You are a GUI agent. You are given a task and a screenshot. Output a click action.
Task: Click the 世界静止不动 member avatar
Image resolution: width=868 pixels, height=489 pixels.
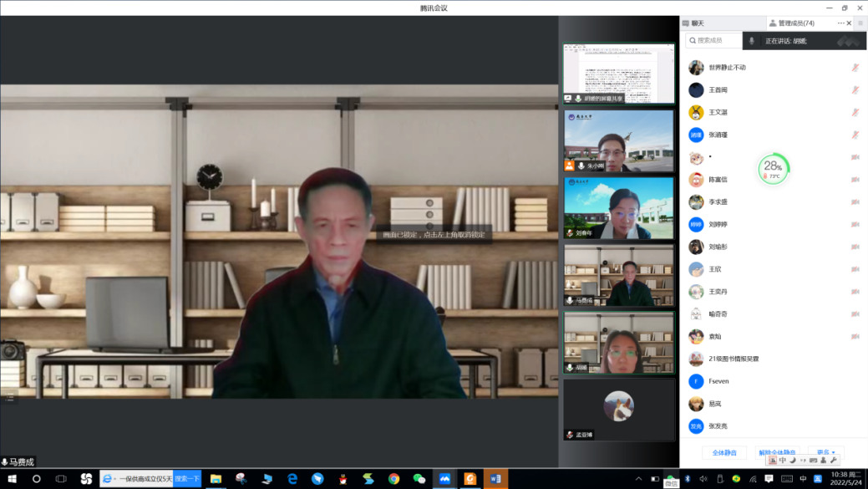tap(696, 68)
